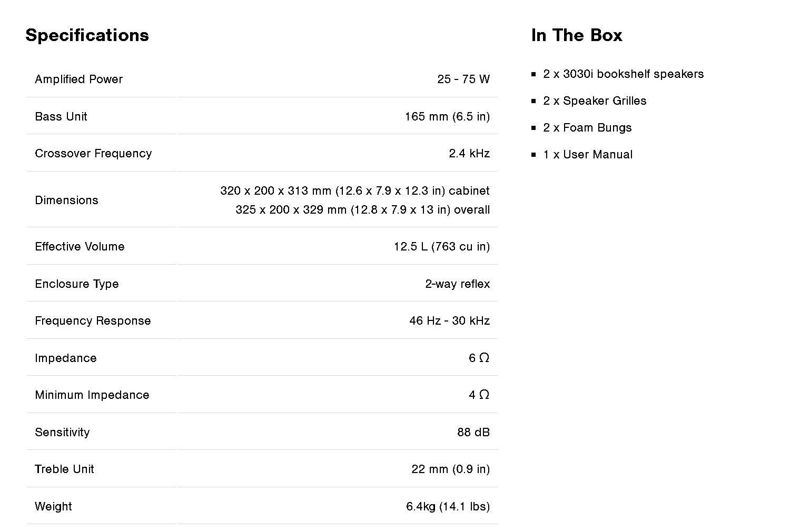Click the 2.4 kHz value
The width and height of the screenshot is (800, 532).
469,153
